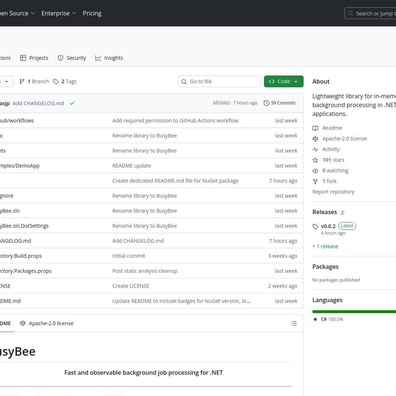Screen dimensions: 396x396
Task: Click the Latest badge
Action: (x=347, y=226)
